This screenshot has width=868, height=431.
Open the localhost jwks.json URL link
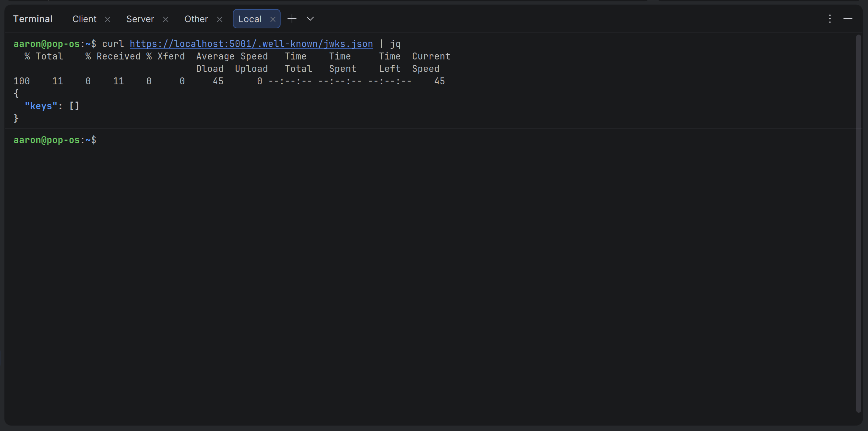[x=251, y=44]
